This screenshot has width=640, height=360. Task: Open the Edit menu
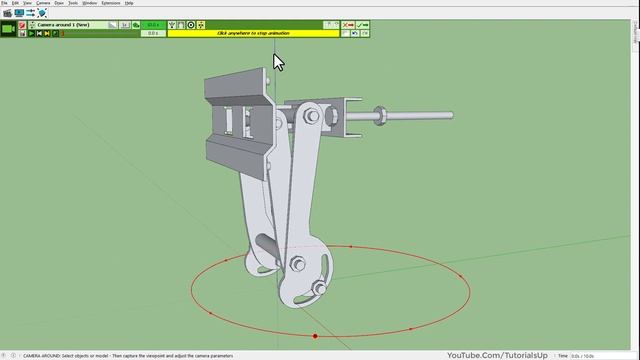(15, 3)
